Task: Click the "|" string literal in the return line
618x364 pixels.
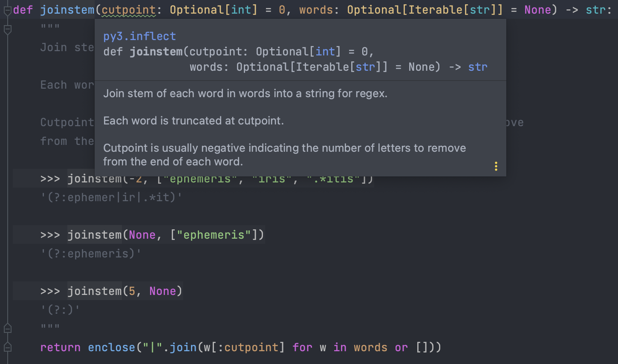Action: click(153, 347)
